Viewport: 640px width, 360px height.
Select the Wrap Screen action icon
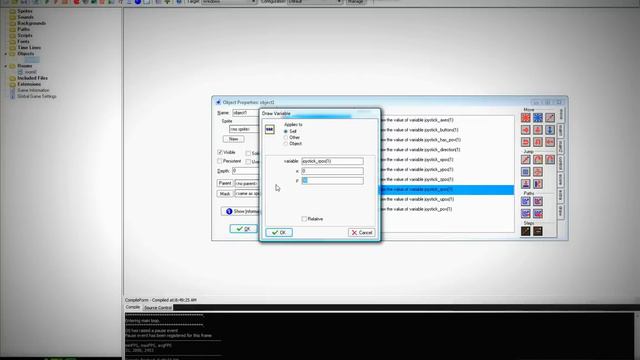pyautogui.click(x=538, y=172)
